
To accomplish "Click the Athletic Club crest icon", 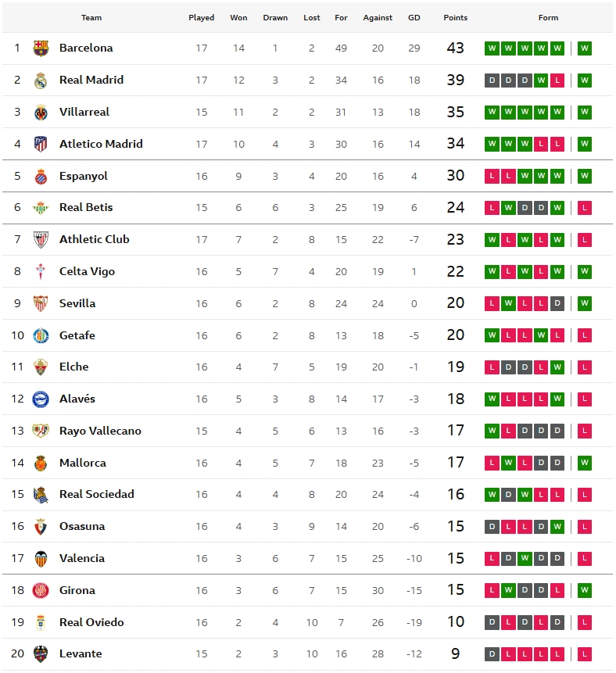I will tap(41, 240).
